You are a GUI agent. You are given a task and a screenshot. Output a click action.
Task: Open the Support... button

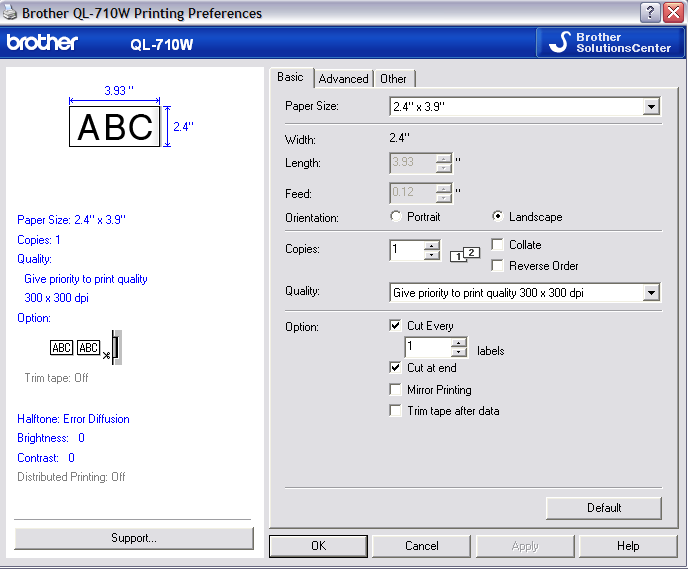pos(134,538)
